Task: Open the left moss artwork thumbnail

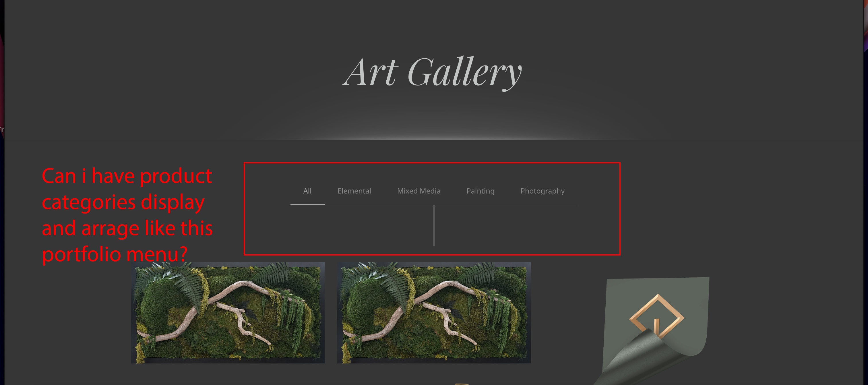Action: coord(228,313)
